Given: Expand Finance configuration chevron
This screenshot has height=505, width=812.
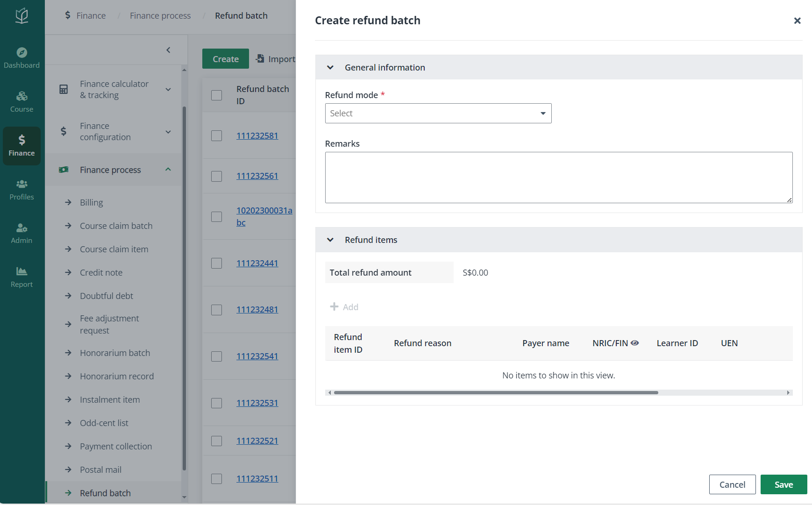Looking at the screenshot, I should point(168,132).
